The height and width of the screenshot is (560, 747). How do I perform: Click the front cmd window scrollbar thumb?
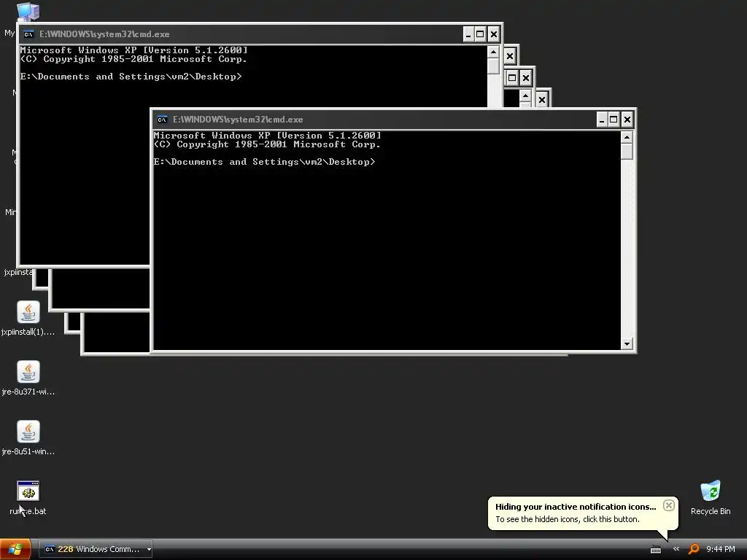pos(627,152)
